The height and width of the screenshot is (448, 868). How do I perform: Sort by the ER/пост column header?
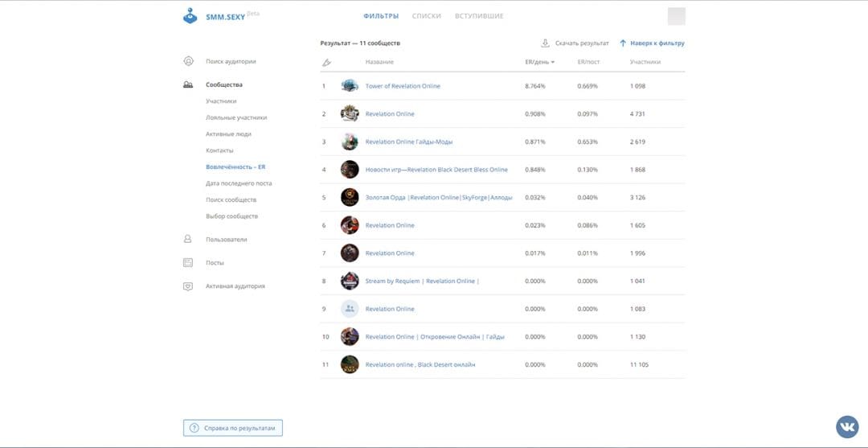click(x=588, y=62)
